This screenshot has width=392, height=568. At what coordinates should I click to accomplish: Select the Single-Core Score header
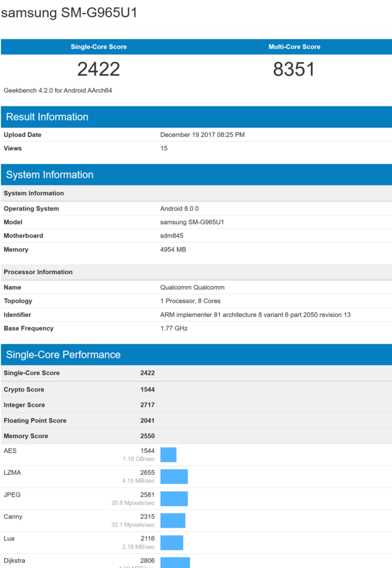pos(98,47)
